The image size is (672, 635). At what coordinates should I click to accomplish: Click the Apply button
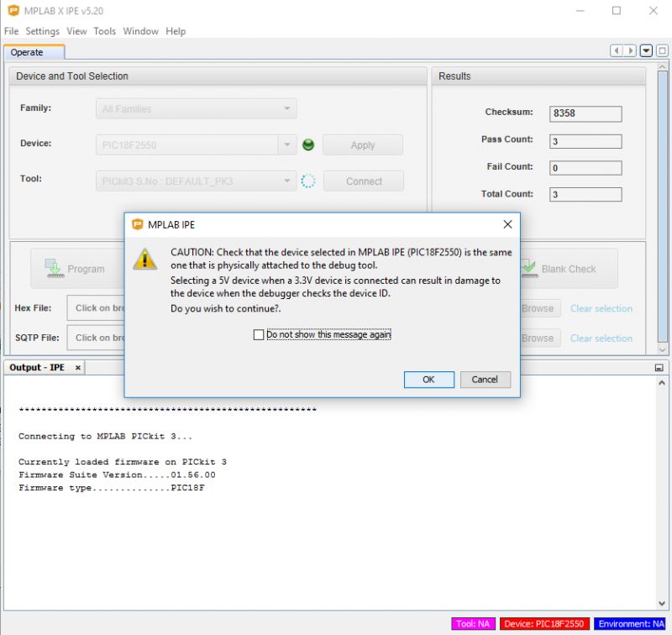(363, 144)
